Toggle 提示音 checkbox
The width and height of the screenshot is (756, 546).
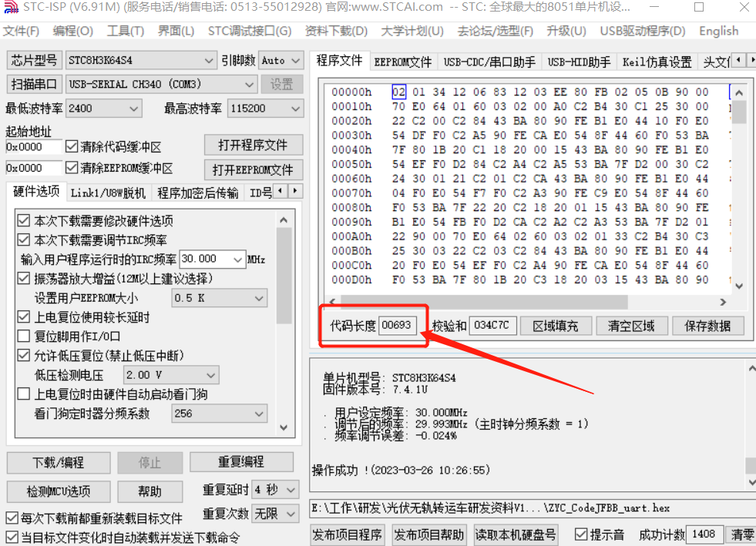click(581, 534)
